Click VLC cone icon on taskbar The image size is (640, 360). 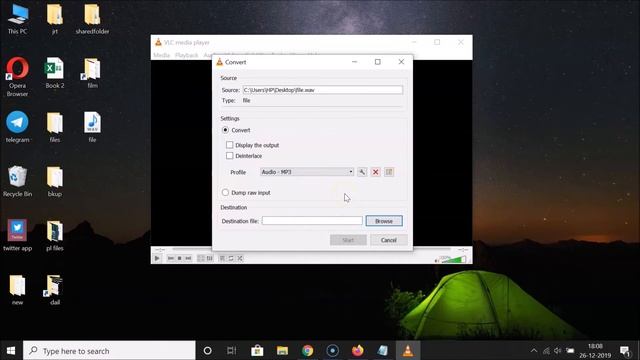point(408,351)
